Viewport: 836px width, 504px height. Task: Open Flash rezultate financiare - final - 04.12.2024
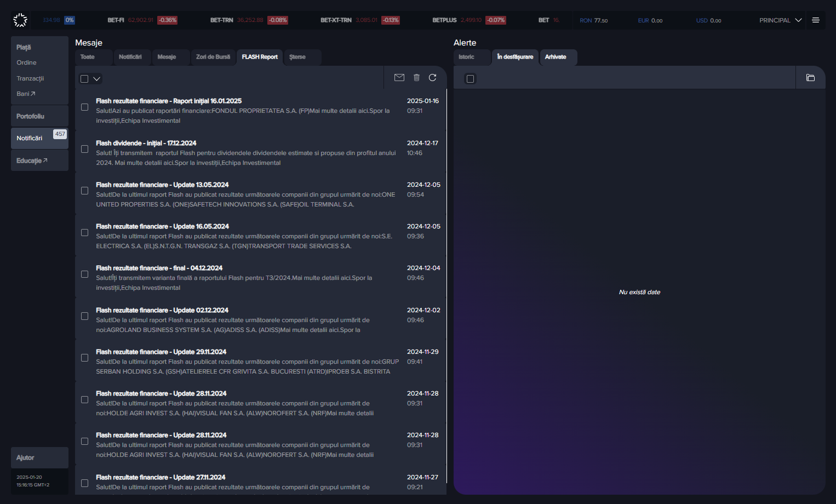260,278
